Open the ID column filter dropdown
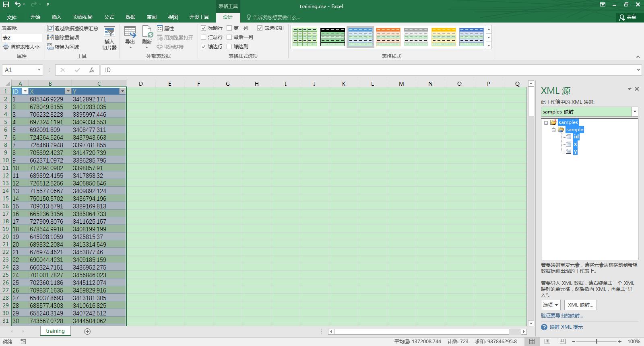 tap(25, 91)
